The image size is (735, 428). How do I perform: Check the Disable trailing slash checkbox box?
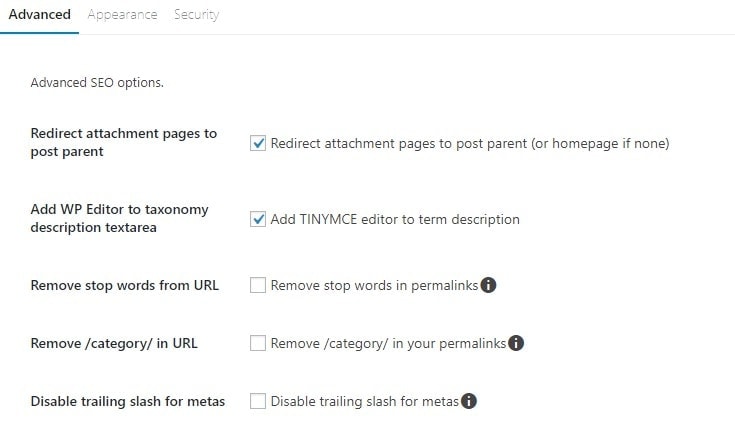pos(258,401)
